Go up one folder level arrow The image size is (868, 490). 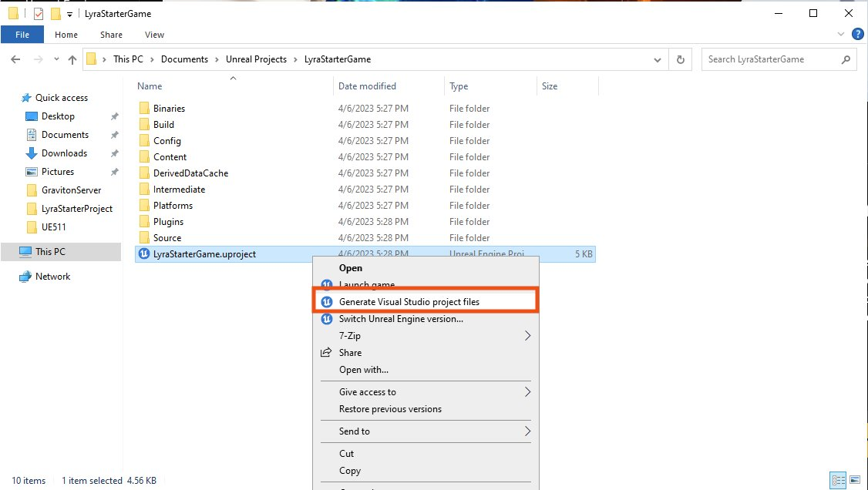click(72, 60)
